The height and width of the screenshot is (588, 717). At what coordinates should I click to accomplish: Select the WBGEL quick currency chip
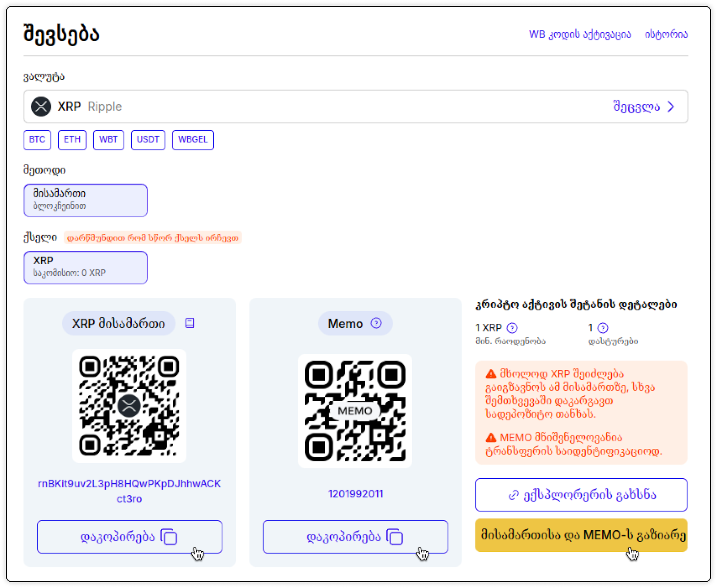193,140
